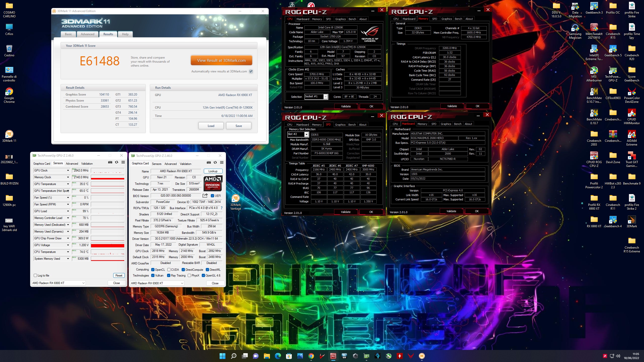
Task: Open CPUID ROG CPU-Z desktop icon
Action: pos(594,159)
